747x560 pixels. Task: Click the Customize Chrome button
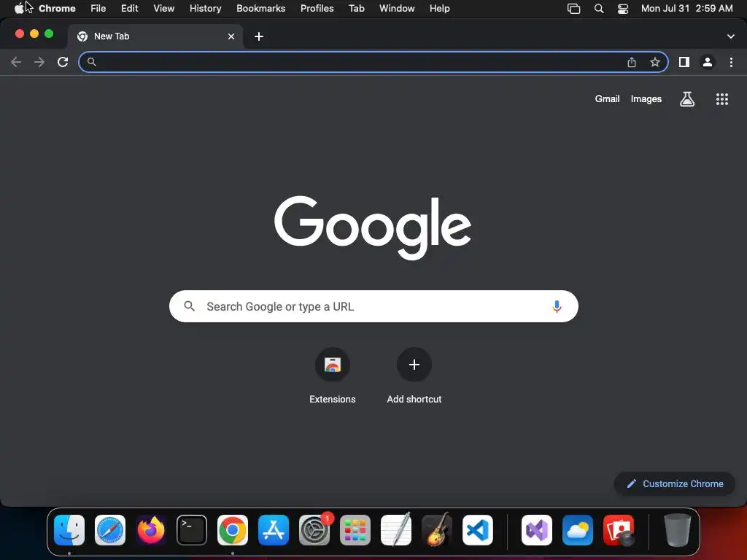675,484
